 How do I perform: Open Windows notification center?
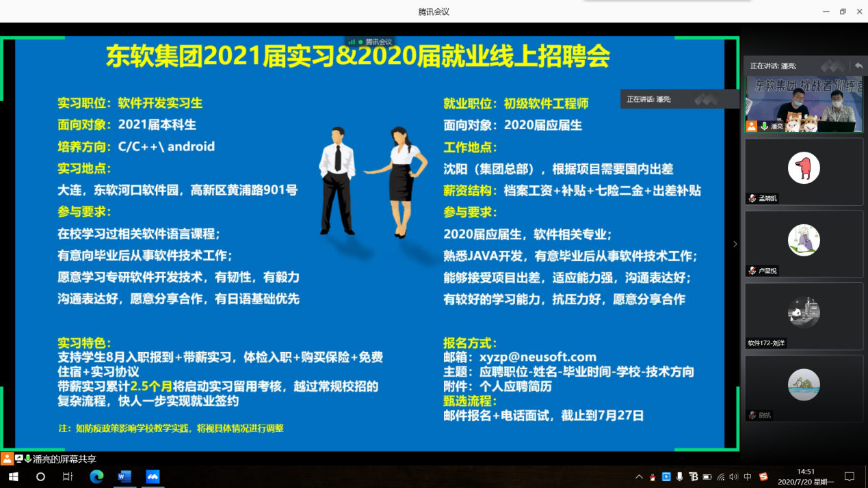850,477
